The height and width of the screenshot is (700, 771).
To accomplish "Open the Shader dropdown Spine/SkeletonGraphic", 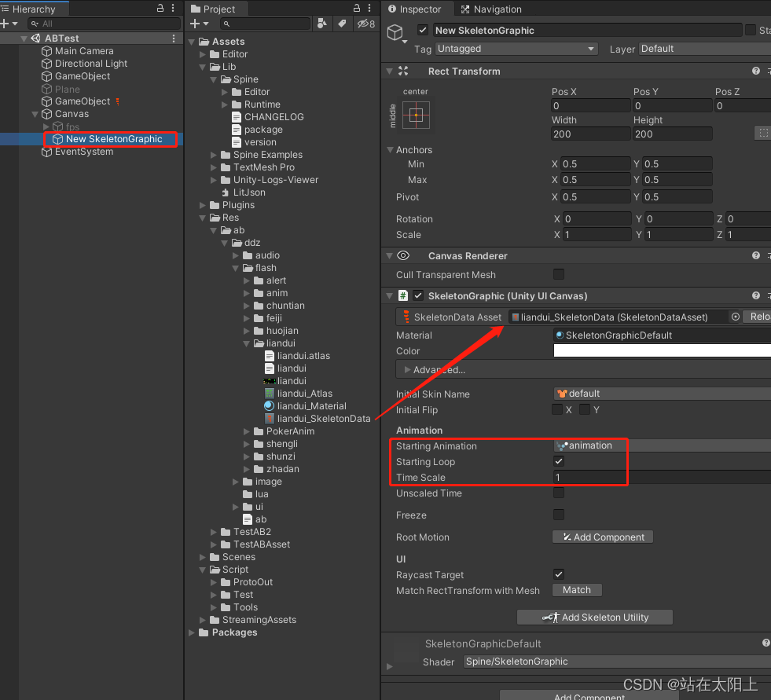I will (x=617, y=662).
